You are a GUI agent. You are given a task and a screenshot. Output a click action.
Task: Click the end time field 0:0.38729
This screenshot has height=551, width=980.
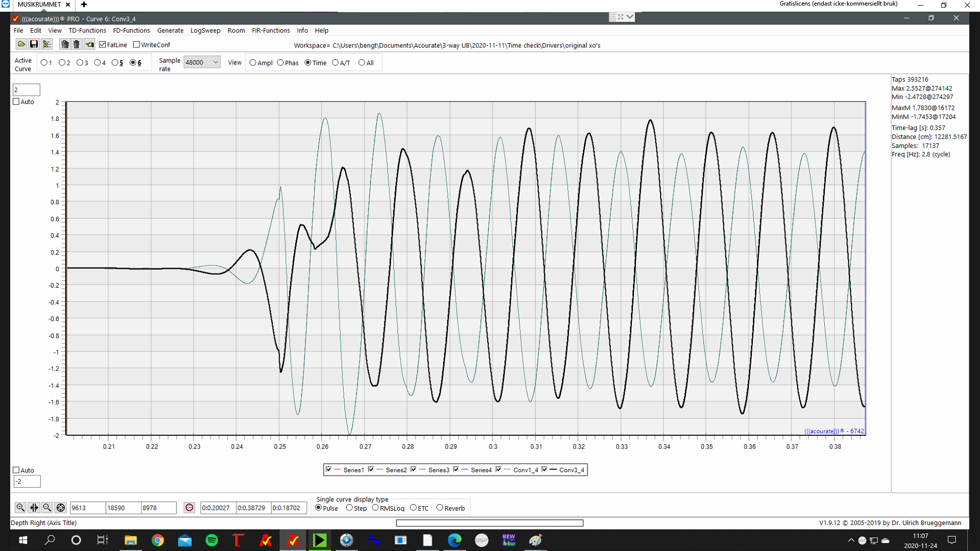pos(254,508)
